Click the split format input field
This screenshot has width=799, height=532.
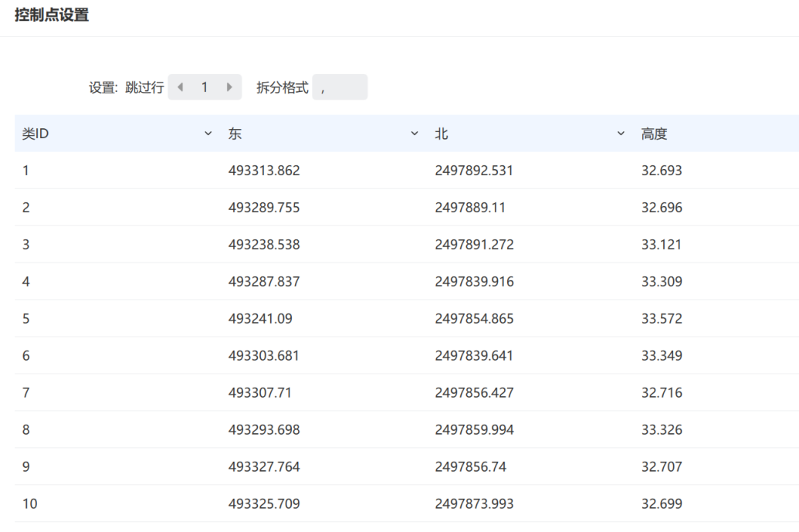coord(340,87)
